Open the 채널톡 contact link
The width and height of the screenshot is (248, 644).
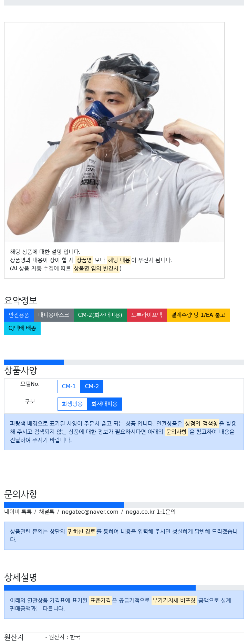(46, 512)
